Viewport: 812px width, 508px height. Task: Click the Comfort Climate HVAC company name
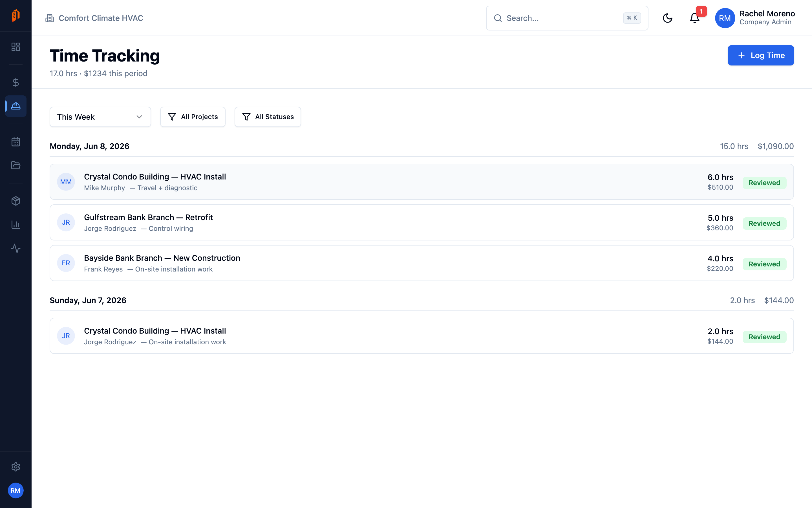point(101,18)
